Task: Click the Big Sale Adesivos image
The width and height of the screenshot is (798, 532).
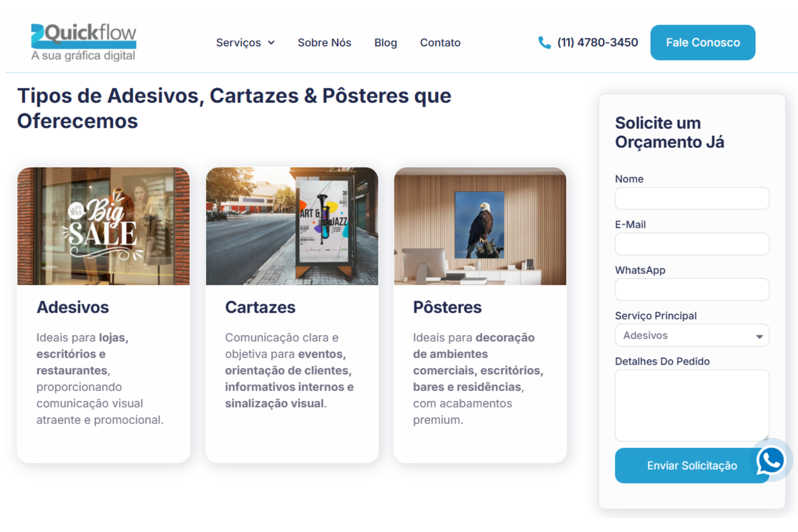Action: pyautogui.click(x=103, y=226)
